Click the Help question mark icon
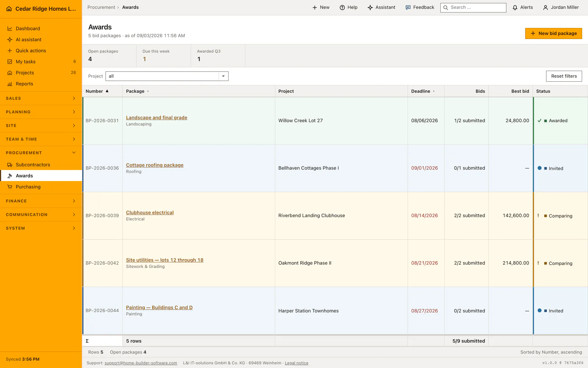 342,7
